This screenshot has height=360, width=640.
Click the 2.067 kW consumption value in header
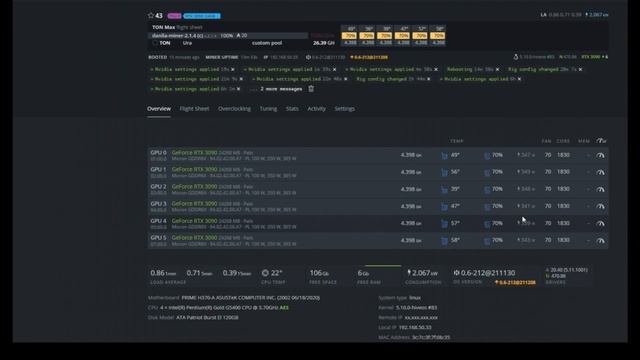click(x=597, y=15)
